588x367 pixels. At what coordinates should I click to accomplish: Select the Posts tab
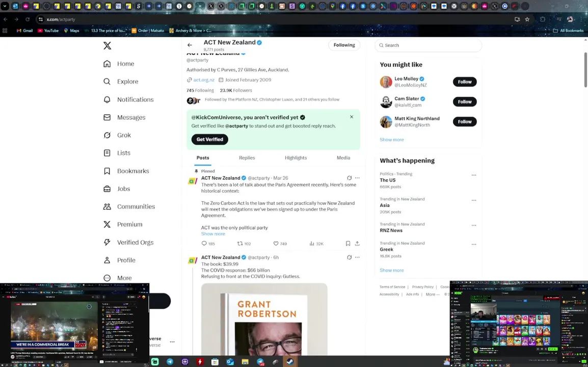[202, 158]
